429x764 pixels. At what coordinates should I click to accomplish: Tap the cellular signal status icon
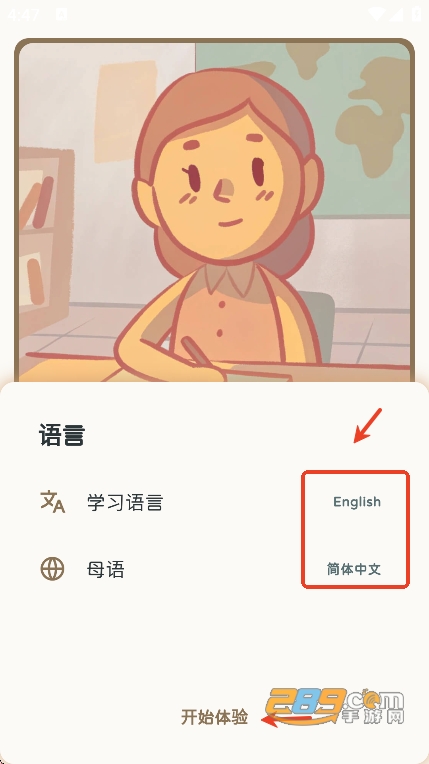397,14
